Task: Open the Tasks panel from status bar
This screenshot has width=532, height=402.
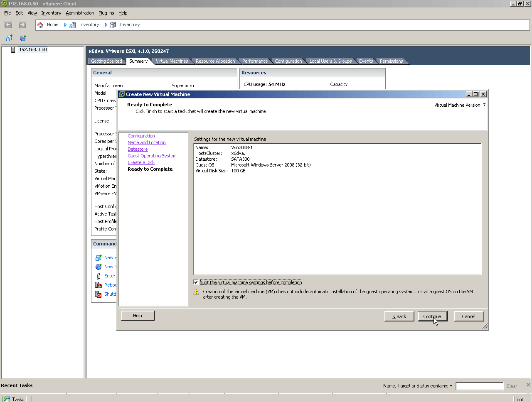Action: tap(15, 399)
